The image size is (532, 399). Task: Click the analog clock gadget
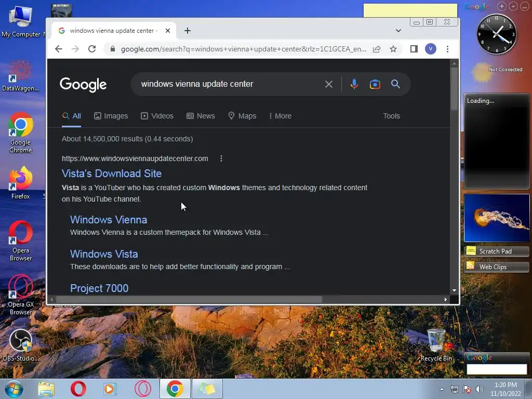[x=496, y=34]
